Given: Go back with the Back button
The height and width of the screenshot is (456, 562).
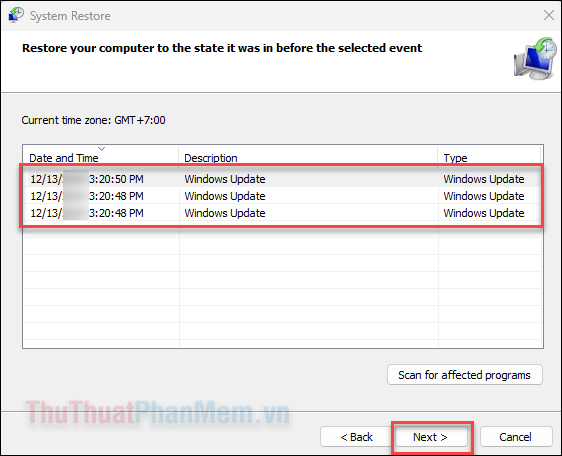Looking at the screenshot, I should pyautogui.click(x=356, y=437).
